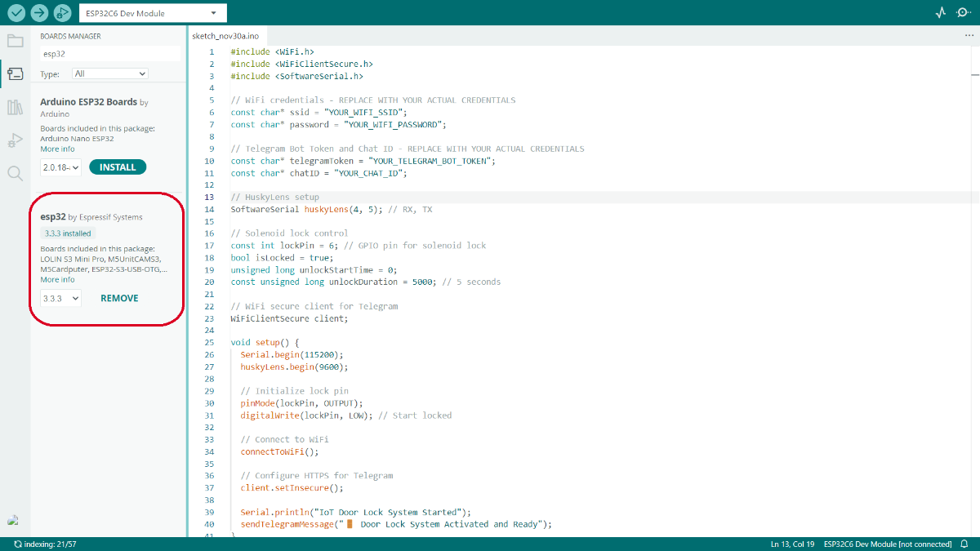Open the Serial Plotter icon
This screenshot has width=980, height=551.
pyautogui.click(x=940, y=13)
